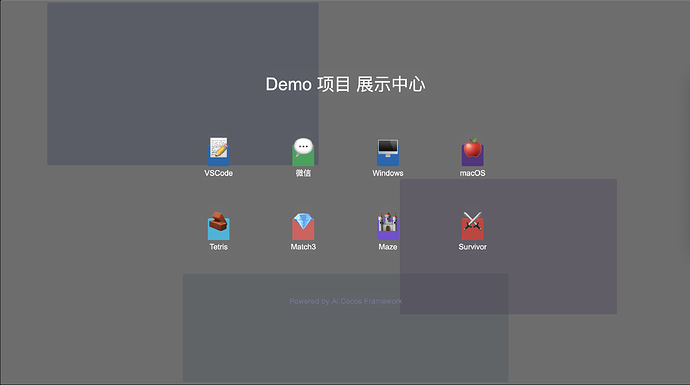Open the Match3 gem icon

click(x=303, y=226)
